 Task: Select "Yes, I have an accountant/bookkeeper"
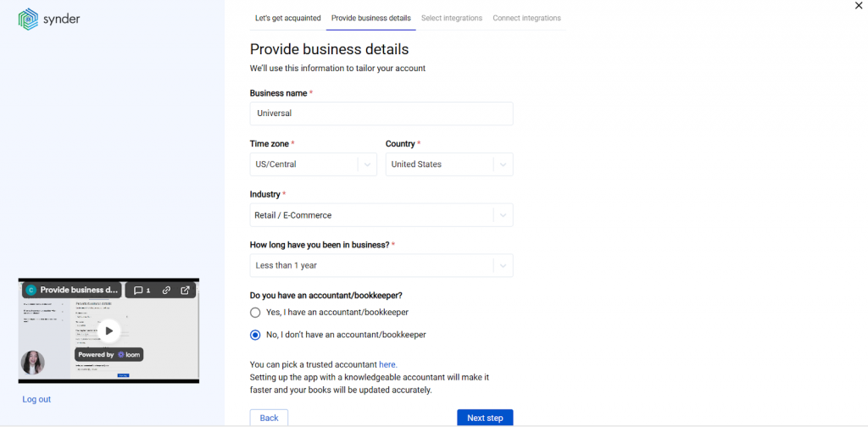click(x=255, y=312)
